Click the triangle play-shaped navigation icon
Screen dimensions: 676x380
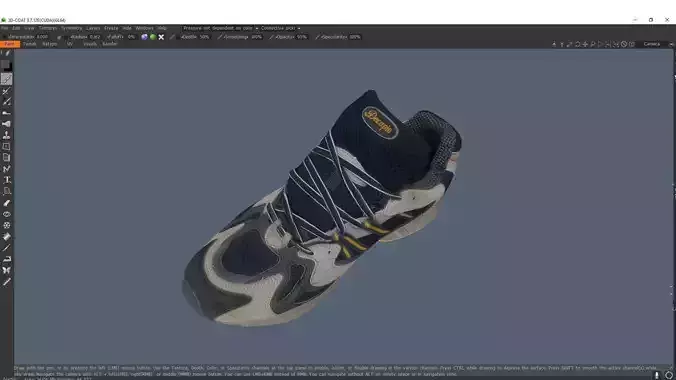pyautogui.click(x=601, y=44)
